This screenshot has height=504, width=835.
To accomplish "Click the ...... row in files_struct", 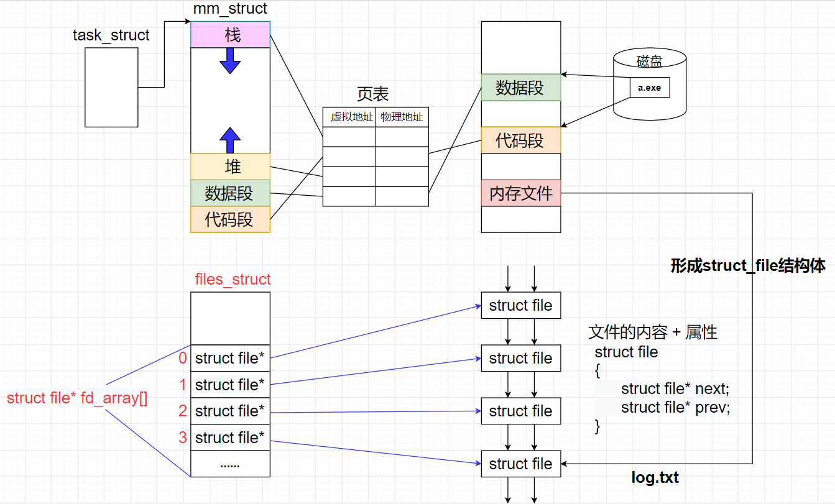I will (230, 464).
